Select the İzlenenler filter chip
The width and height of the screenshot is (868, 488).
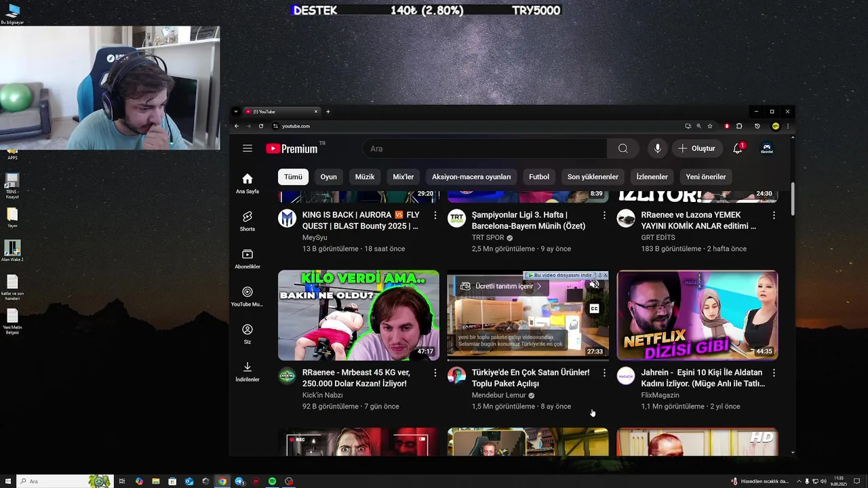[x=652, y=177]
